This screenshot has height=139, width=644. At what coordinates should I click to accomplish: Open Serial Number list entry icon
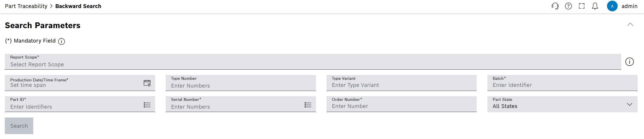(x=308, y=105)
